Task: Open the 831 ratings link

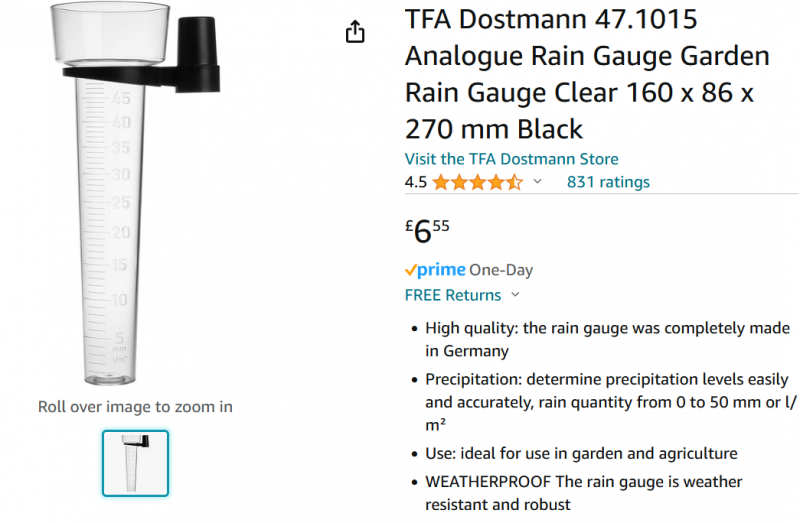Action: pyautogui.click(x=608, y=182)
